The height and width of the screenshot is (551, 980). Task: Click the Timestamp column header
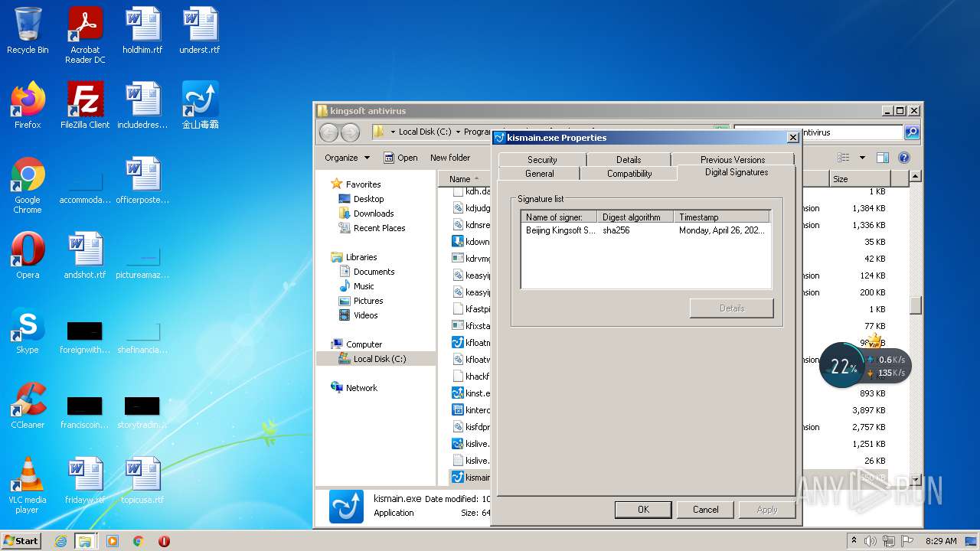[x=721, y=217]
